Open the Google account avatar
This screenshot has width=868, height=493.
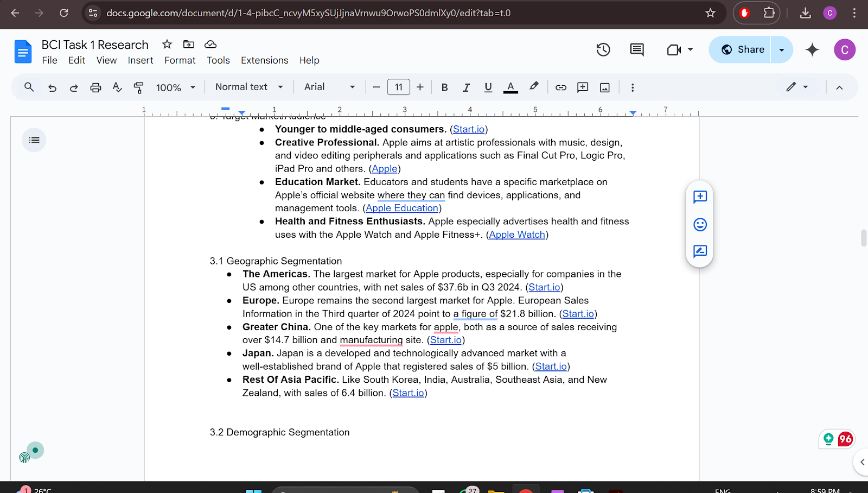click(845, 50)
